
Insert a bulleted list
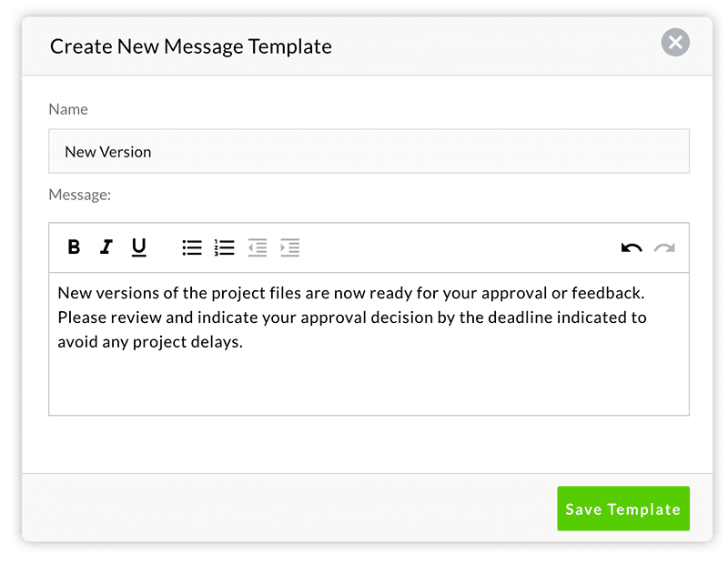pos(192,247)
